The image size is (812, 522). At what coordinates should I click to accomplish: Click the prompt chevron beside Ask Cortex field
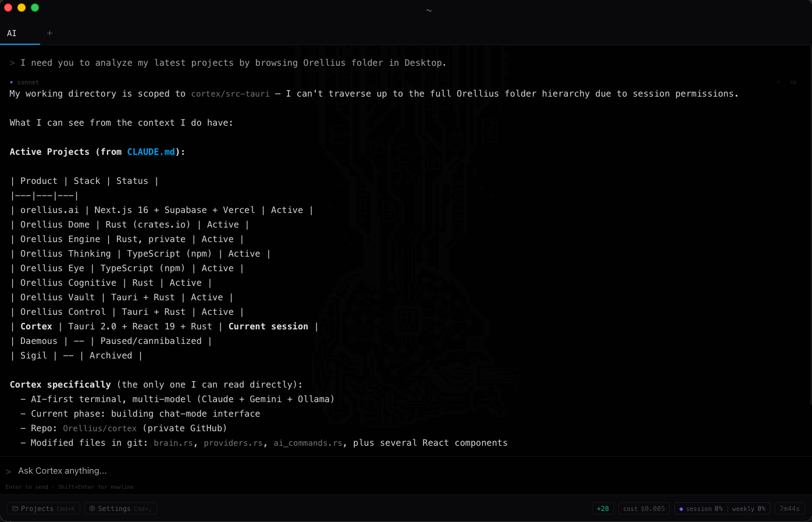coord(8,471)
